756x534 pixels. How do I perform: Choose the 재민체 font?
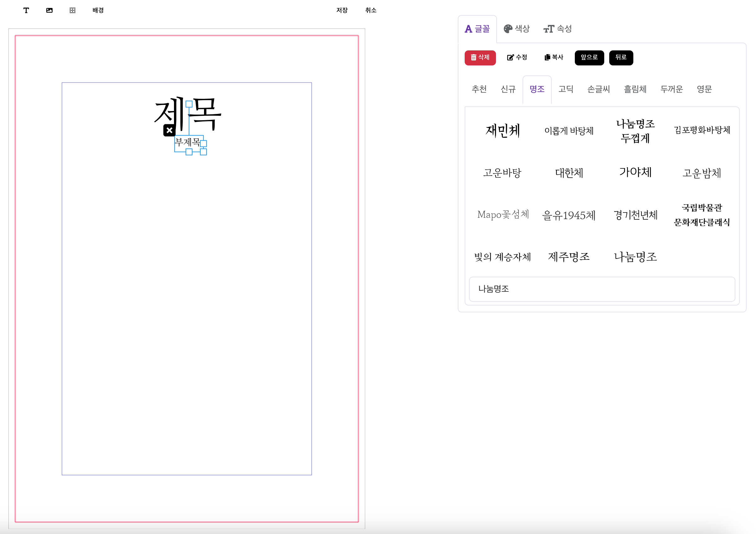click(503, 131)
